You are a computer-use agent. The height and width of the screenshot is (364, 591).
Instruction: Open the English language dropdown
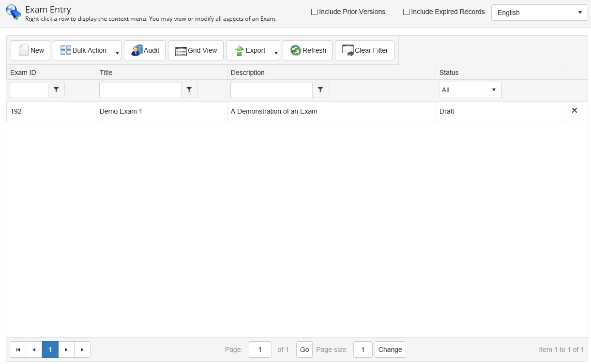point(539,13)
